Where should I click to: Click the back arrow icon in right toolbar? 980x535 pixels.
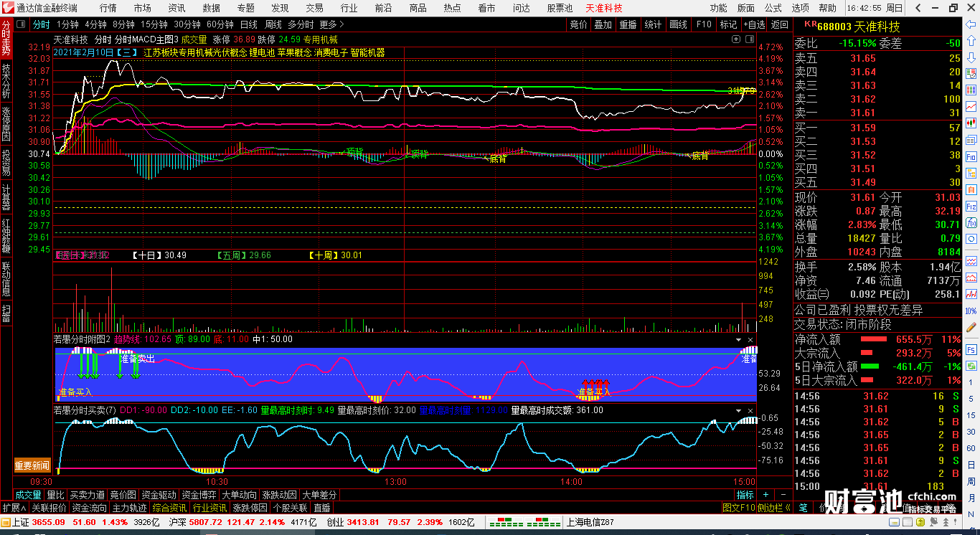point(971,25)
